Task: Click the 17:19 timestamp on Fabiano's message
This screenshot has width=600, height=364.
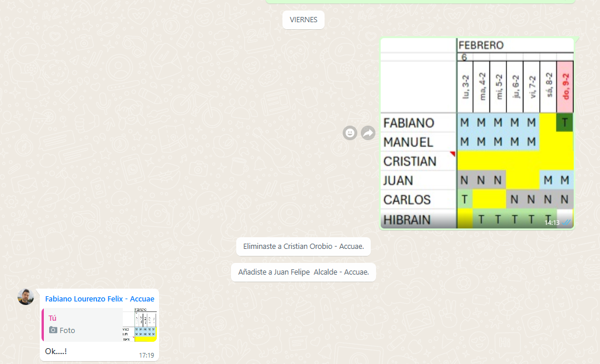Action: (x=147, y=355)
